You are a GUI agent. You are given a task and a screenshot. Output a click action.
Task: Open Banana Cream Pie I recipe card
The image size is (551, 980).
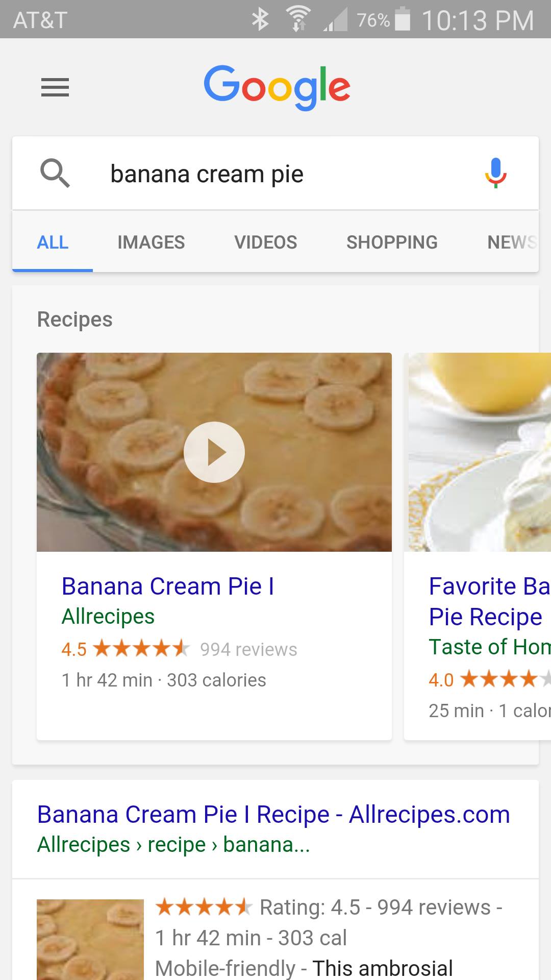[x=168, y=586]
